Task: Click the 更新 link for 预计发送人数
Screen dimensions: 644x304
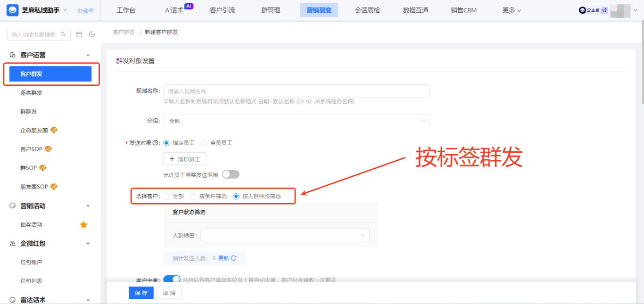Action: click(223, 258)
